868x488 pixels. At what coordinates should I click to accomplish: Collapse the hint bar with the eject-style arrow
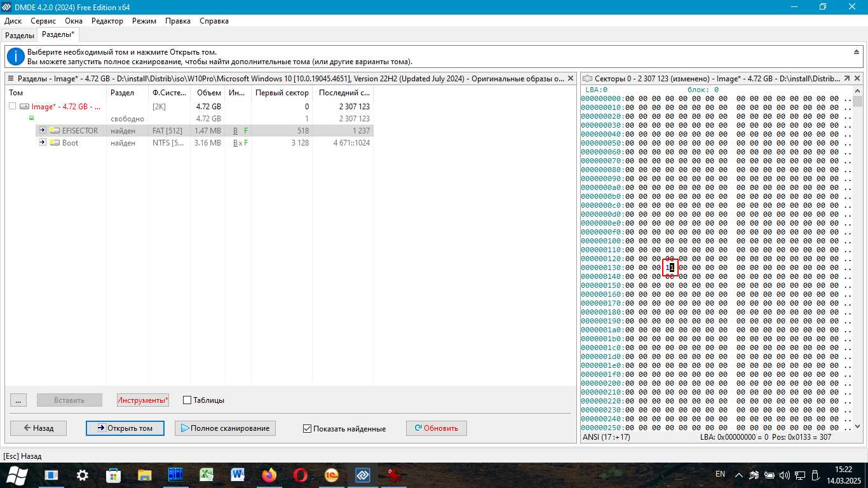[857, 52]
